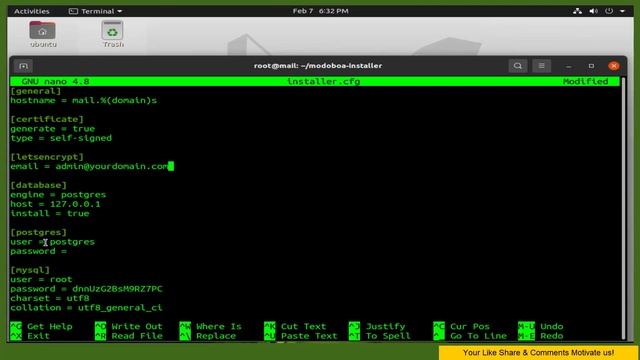The image size is (640, 360).
Task: Click the install = true line
Action: pos(50,213)
